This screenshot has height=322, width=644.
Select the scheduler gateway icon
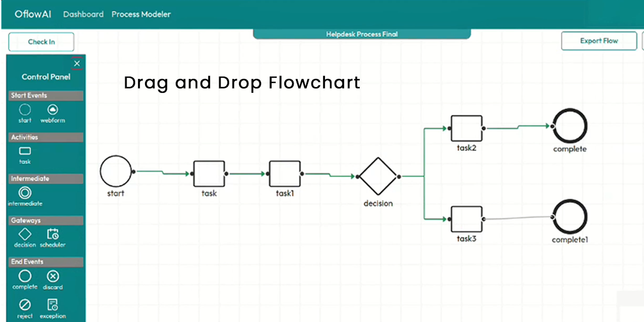click(53, 234)
